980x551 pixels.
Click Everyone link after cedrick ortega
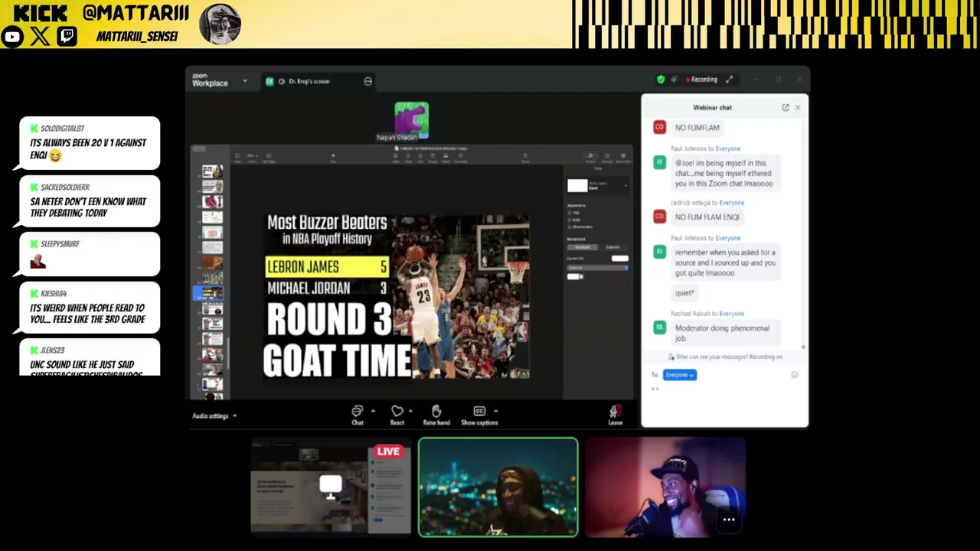tap(731, 202)
